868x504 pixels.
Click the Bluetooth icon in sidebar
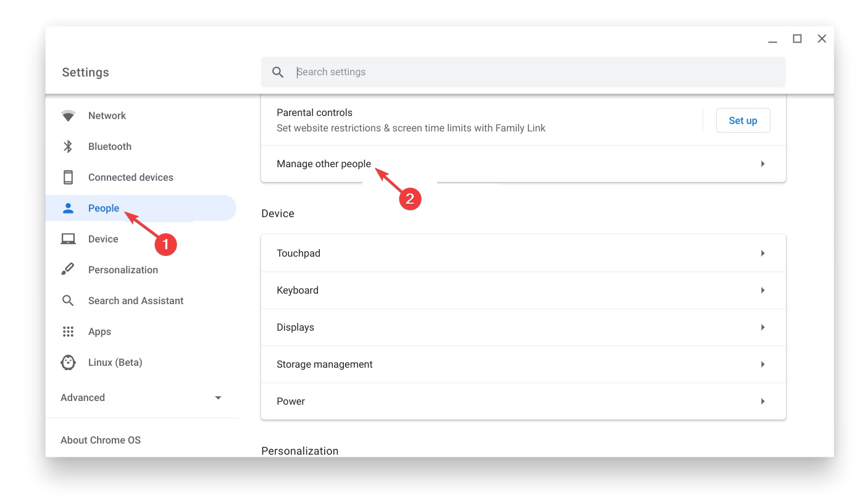[x=68, y=146]
